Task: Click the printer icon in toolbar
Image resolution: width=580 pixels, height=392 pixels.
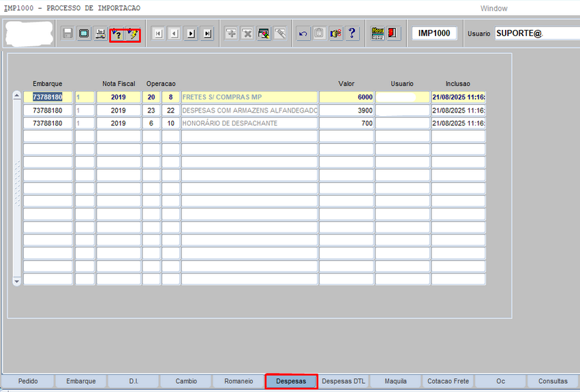Action: 100,33
